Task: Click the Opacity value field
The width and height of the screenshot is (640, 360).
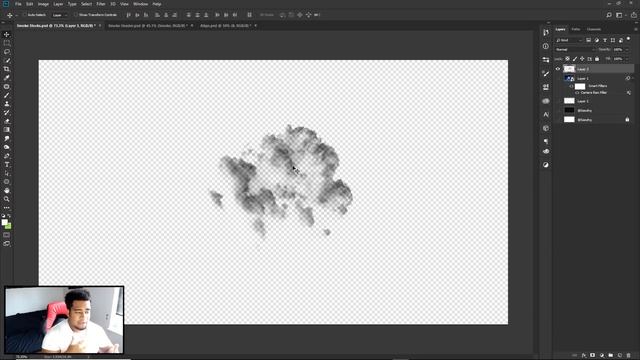Action: click(618, 49)
